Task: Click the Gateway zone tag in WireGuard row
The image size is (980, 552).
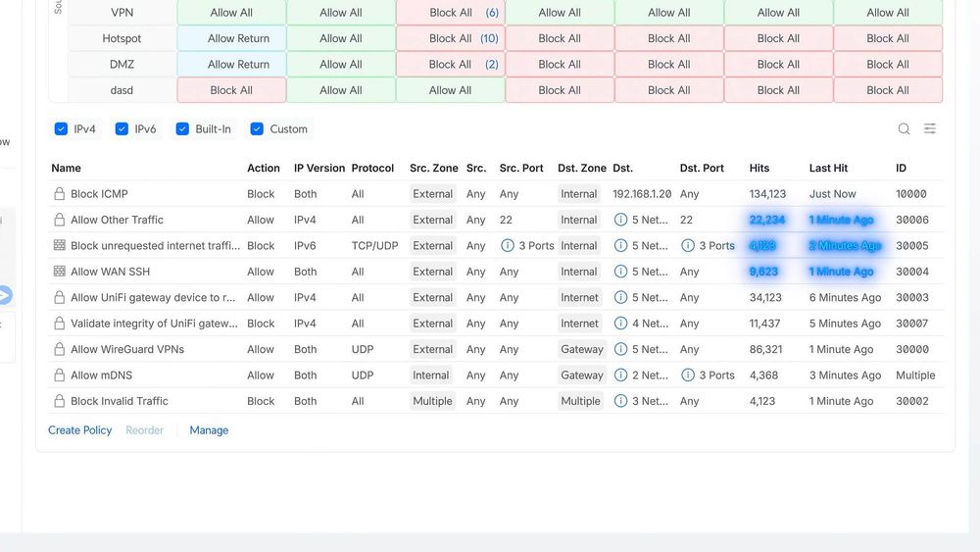Action: click(x=582, y=349)
